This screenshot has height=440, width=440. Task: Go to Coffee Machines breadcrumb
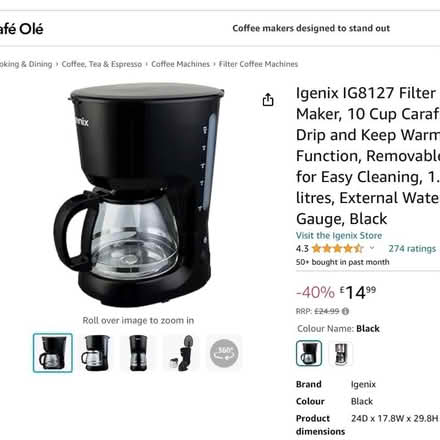click(180, 64)
